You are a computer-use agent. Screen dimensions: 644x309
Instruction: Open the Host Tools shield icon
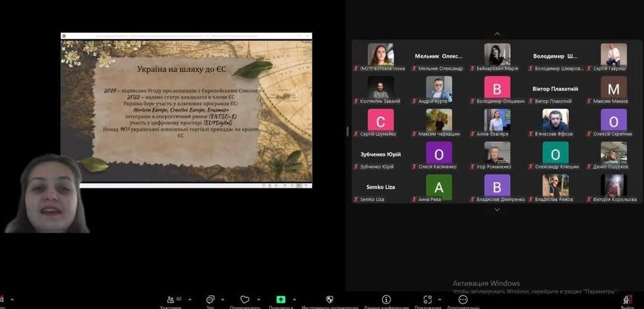point(330,299)
